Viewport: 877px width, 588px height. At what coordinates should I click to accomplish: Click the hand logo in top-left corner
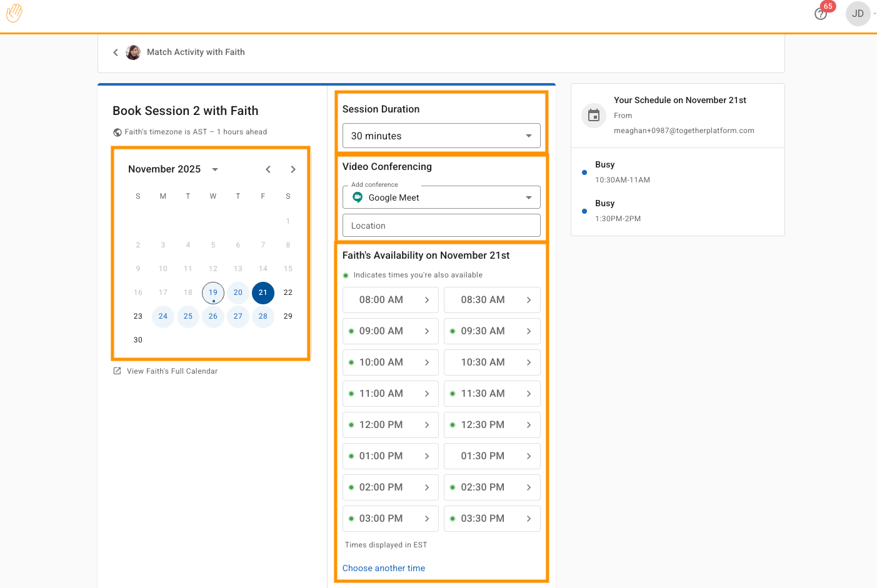coord(14,13)
